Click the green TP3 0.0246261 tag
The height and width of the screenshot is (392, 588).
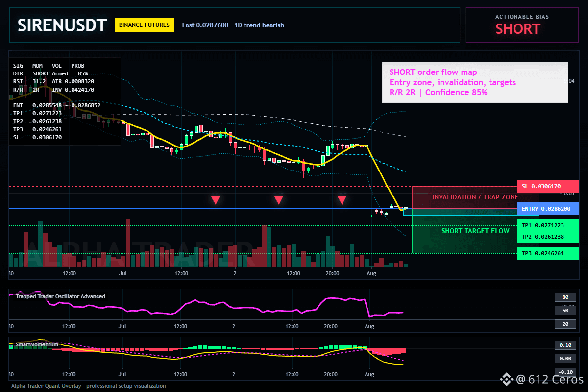pos(548,253)
